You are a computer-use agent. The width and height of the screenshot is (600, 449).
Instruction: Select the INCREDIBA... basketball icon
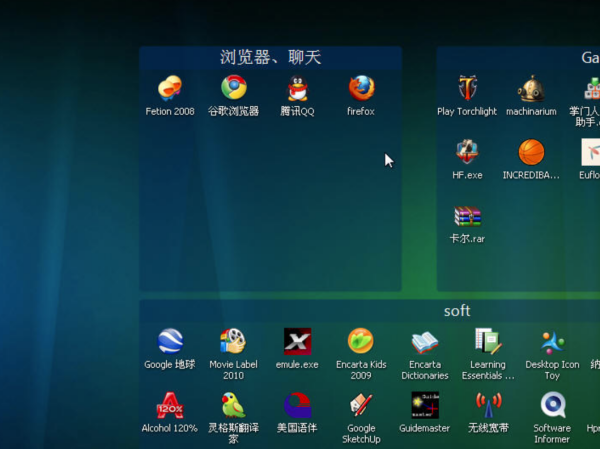tap(531, 152)
